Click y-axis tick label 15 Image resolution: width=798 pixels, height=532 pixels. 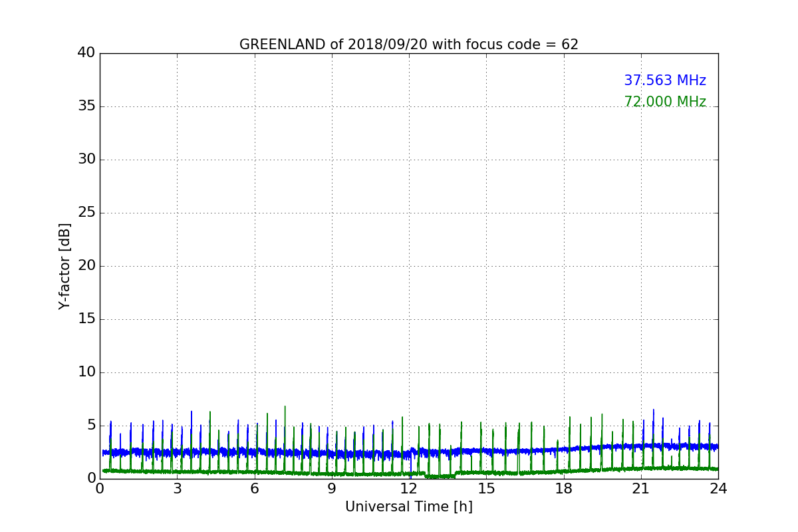pyautogui.click(x=86, y=319)
